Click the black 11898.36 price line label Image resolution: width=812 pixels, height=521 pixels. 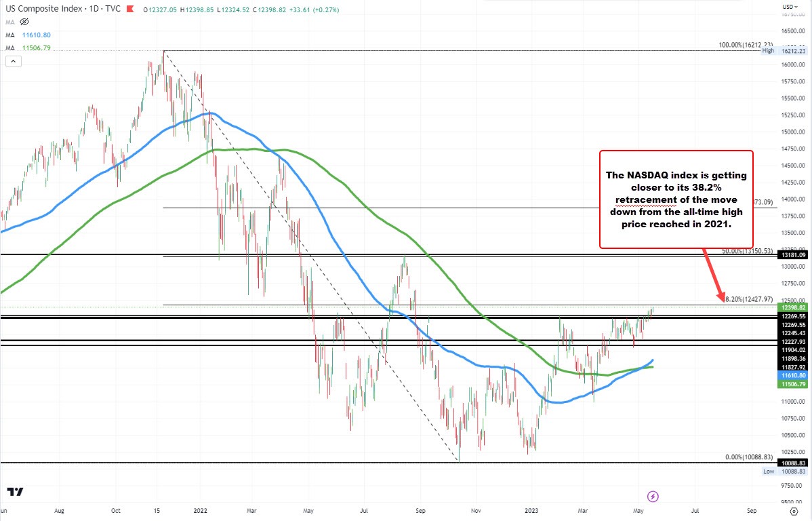pyautogui.click(x=793, y=358)
